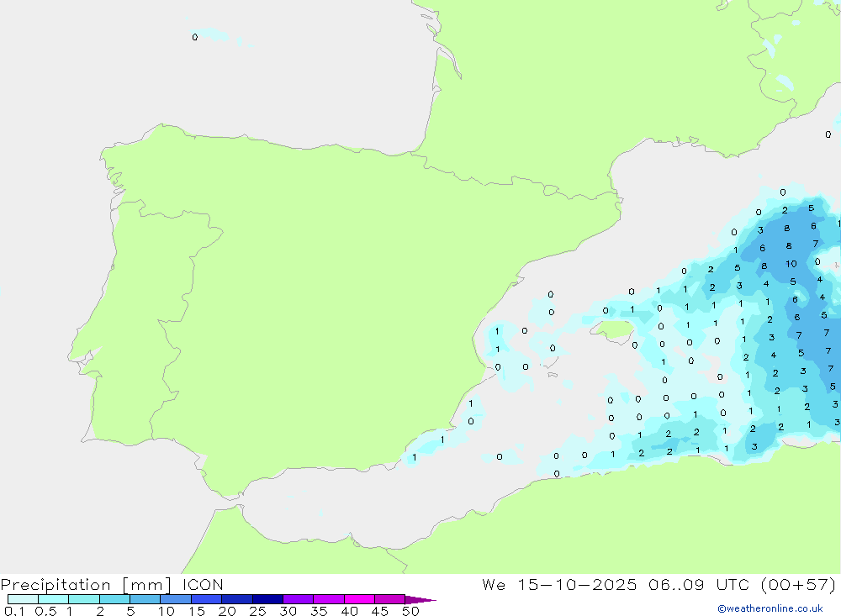This screenshot has height=616, width=841.
Task: Click the legend tick label '30'
Action: 288,611
